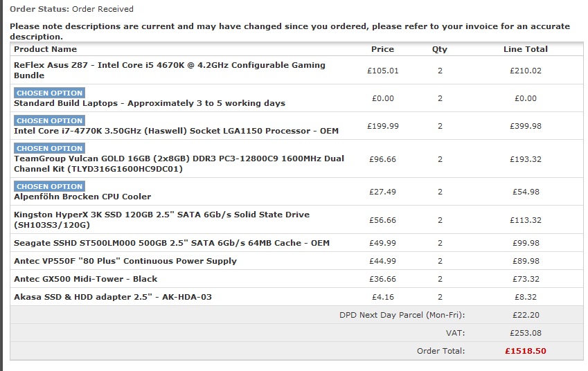The image size is (588, 371).
Task: Select the first CHOSEN OPTION badge above Standard Build
Action: [x=49, y=93]
